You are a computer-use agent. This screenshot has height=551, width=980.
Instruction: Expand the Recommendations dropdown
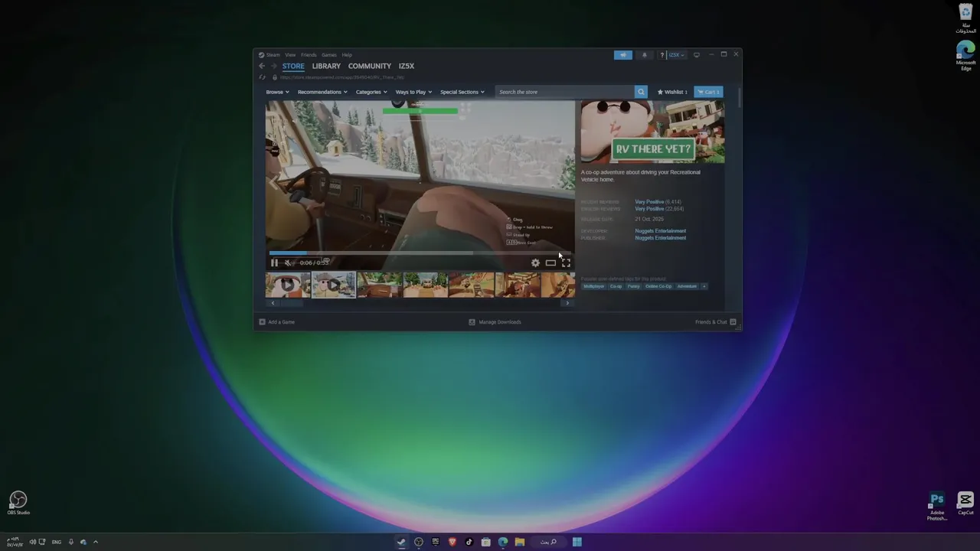tap(322, 92)
